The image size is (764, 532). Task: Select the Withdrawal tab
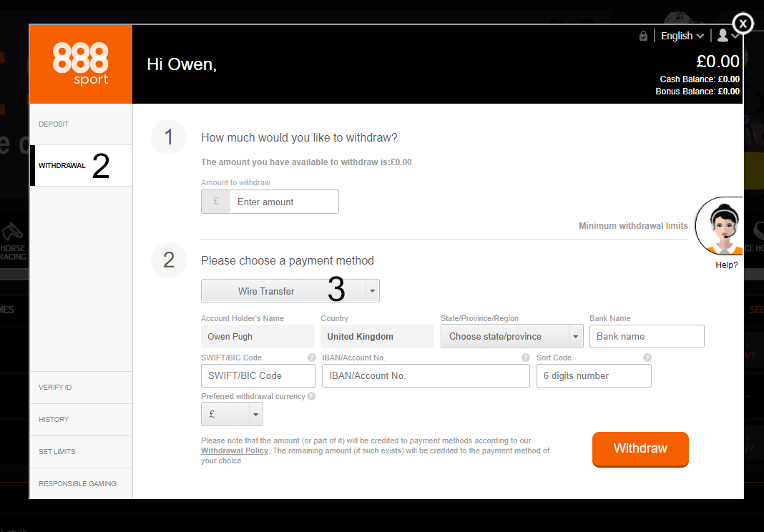(x=81, y=166)
